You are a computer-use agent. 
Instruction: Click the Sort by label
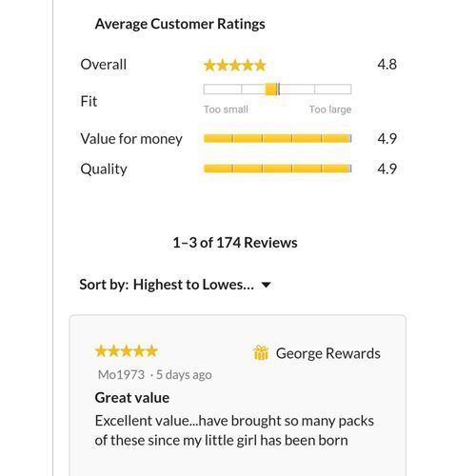click(x=104, y=285)
